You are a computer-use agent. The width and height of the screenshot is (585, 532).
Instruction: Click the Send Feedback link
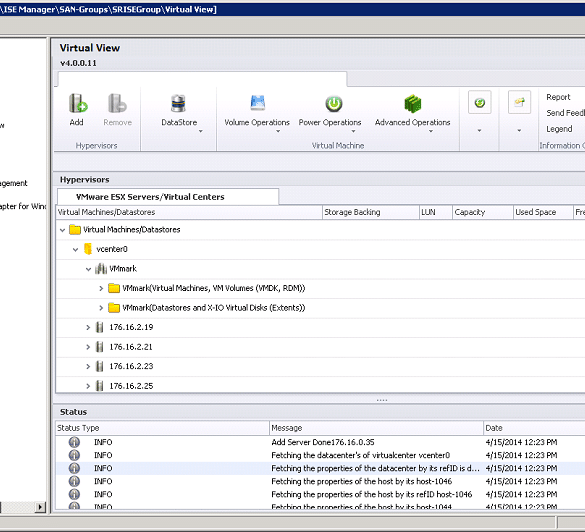click(x=566, y=113)
